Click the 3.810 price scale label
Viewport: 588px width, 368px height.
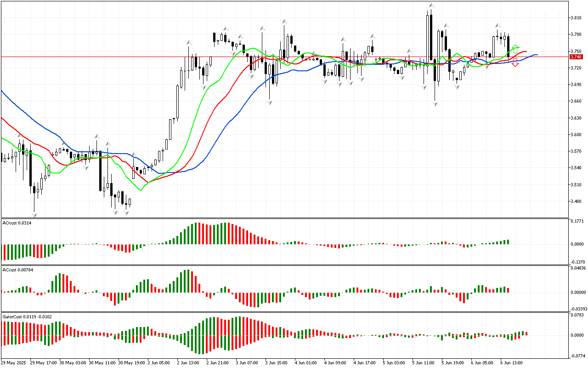[x=576, y=18]
